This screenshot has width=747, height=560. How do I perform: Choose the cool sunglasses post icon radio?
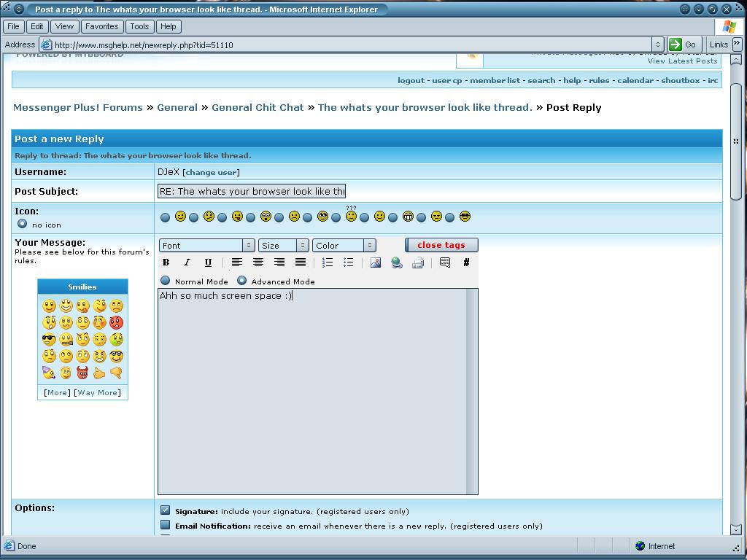click(x=449, y=217)
